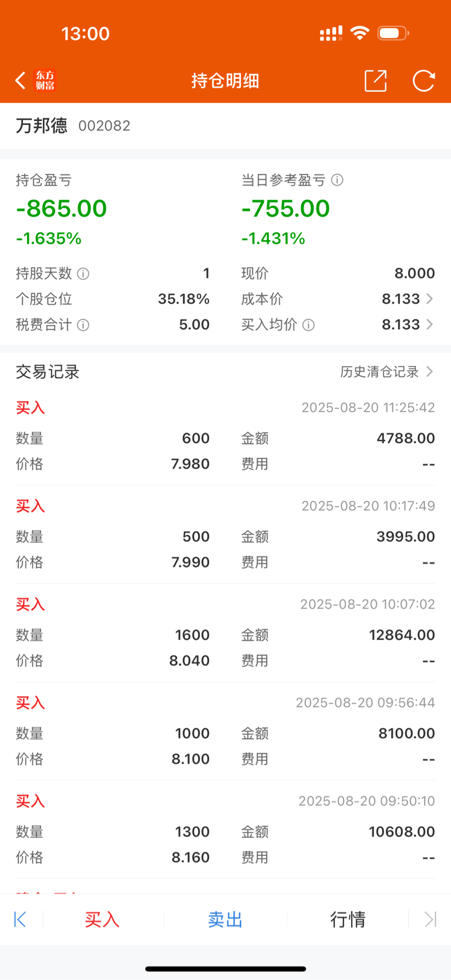Open 历史清仓记录 chevron link
451x980 pixels.
387,372
